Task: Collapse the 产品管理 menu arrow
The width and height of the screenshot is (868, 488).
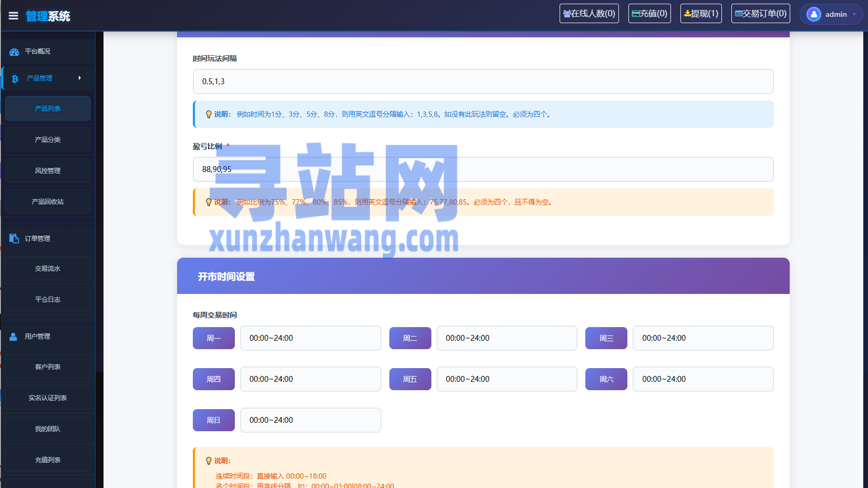Action: pos(80,78)
